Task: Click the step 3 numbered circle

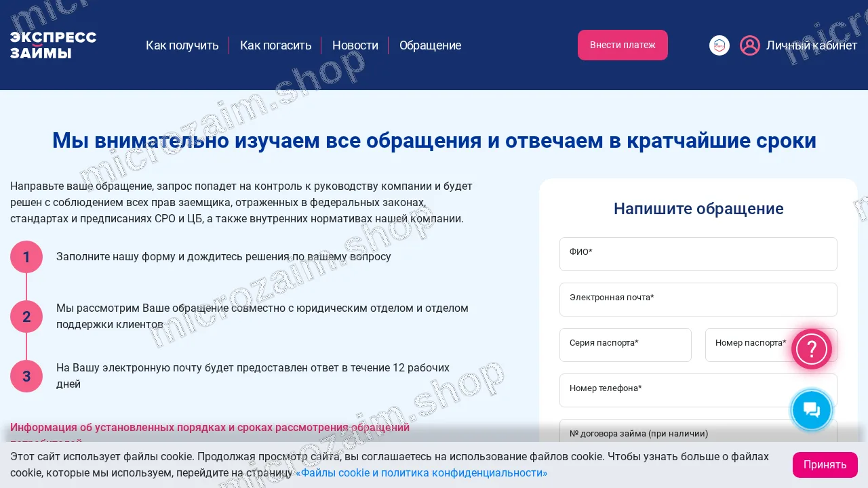Action: coord(26,376)
